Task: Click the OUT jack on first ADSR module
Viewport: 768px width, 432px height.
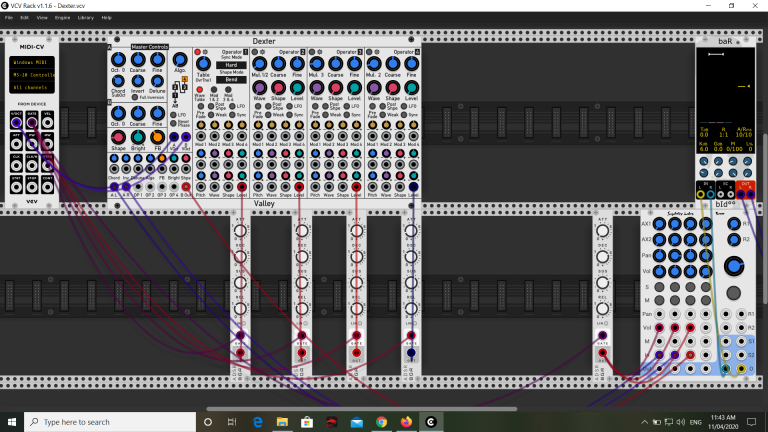Action: pyautogui.click(x=240, y=353)
